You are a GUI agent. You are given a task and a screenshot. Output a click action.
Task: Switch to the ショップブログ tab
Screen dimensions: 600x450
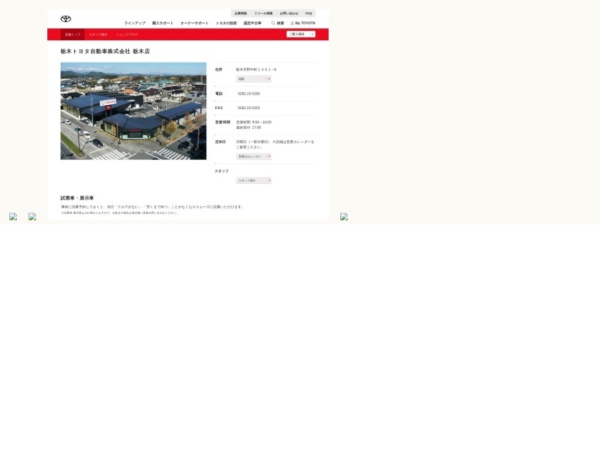coord(127,34)
